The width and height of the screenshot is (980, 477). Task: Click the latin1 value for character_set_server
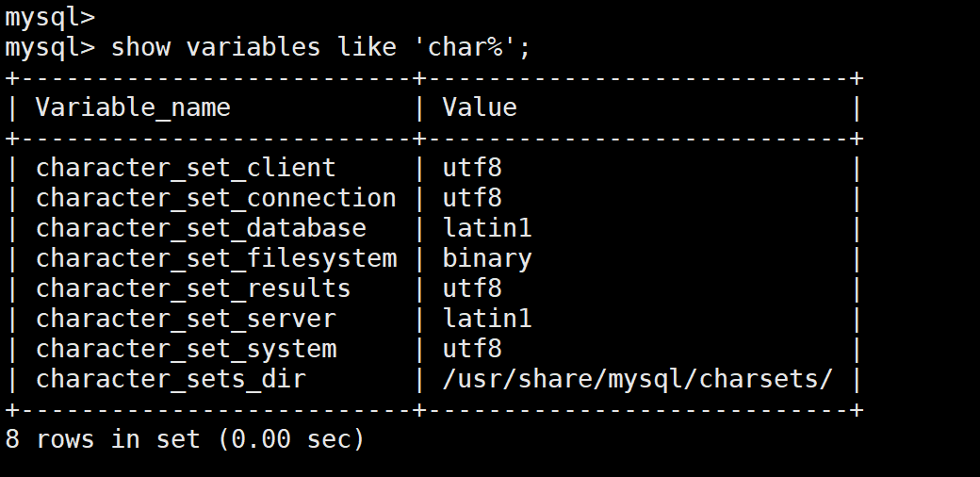click(x=487, y=319)
